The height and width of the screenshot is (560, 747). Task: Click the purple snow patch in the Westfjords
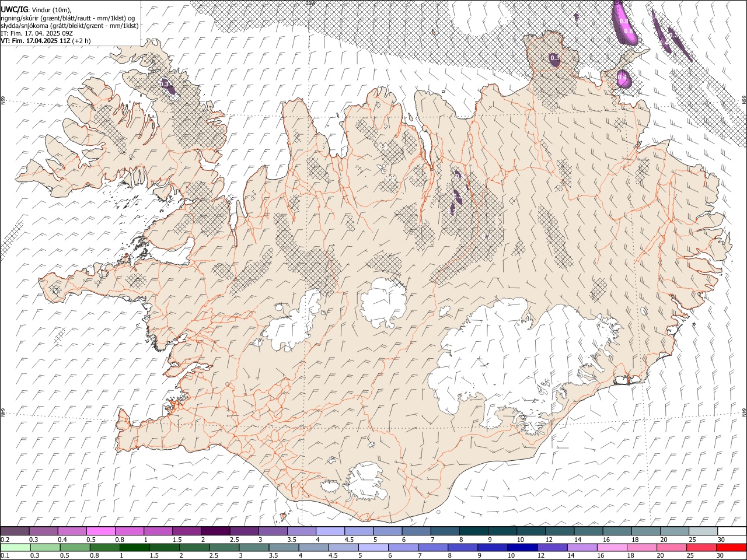point(167,86)
